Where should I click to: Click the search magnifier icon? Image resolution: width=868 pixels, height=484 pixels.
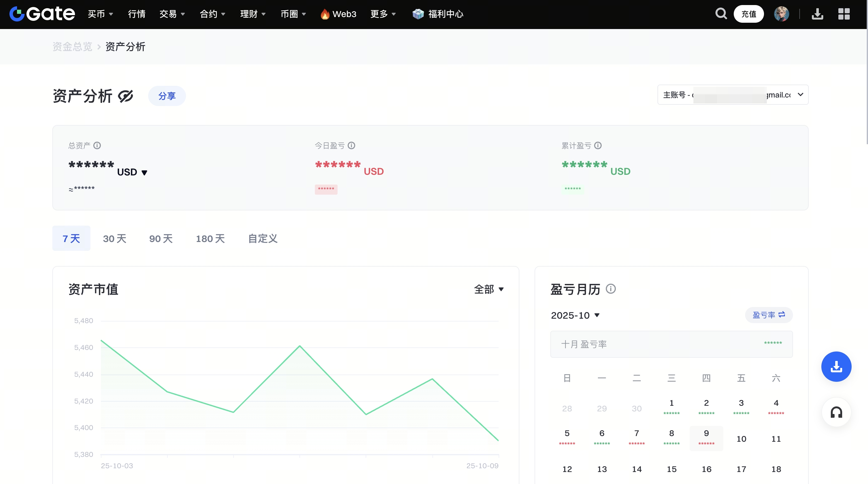coord(721,14)
